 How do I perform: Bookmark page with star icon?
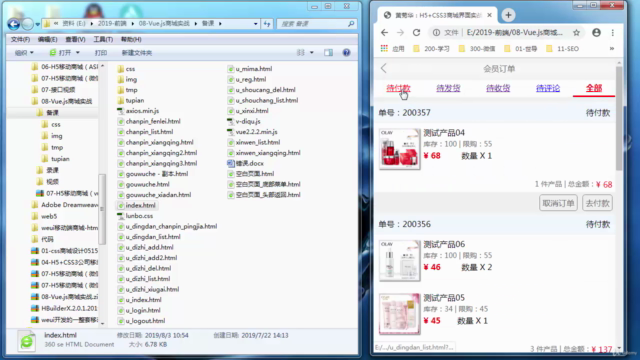576,33
